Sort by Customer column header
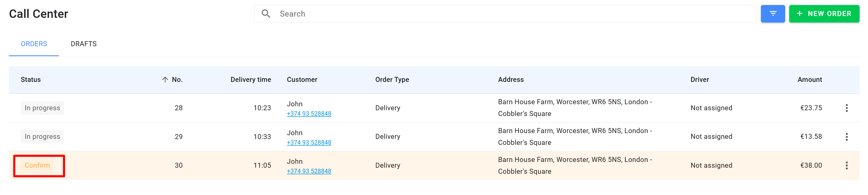 pos(302,80)
